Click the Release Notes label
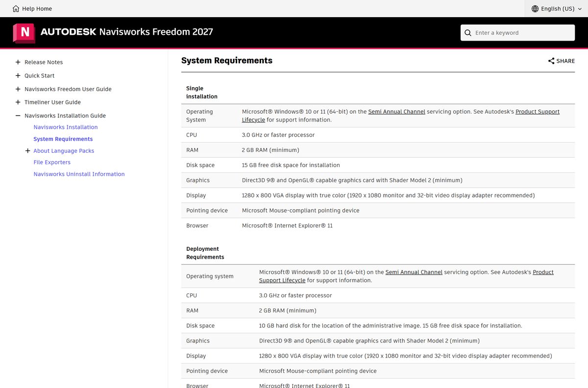The image size is (588, 388). coord(44,62)
